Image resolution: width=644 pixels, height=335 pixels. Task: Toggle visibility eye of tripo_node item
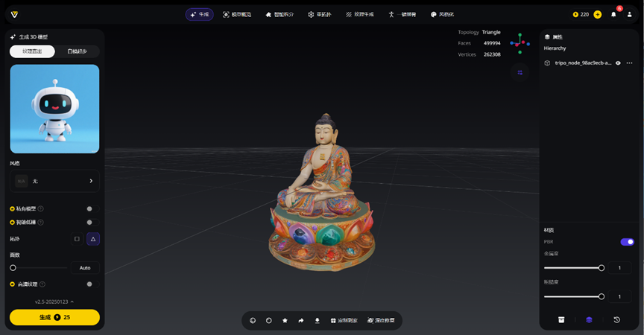[x=618, y=63]
